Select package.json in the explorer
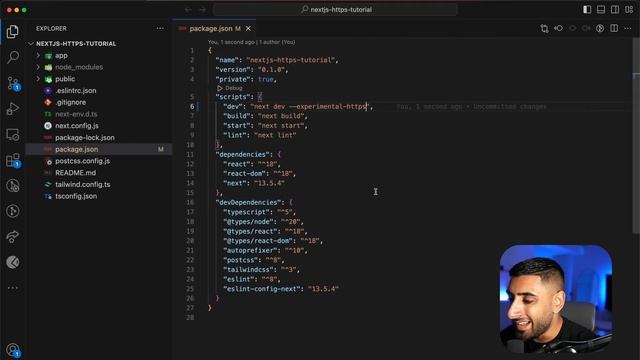This screenshot has height=360, width=640. click(99, 149)
